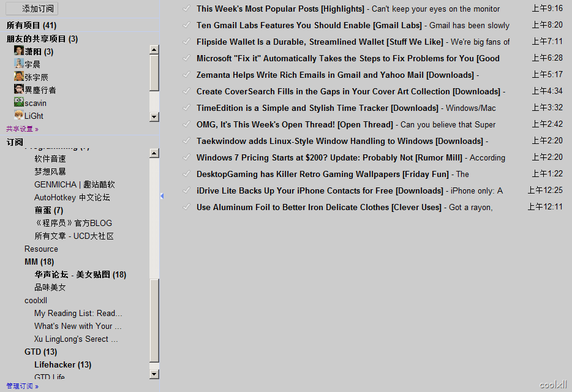
Task: Open What's New with Your feed
Action: click(78, 326)
